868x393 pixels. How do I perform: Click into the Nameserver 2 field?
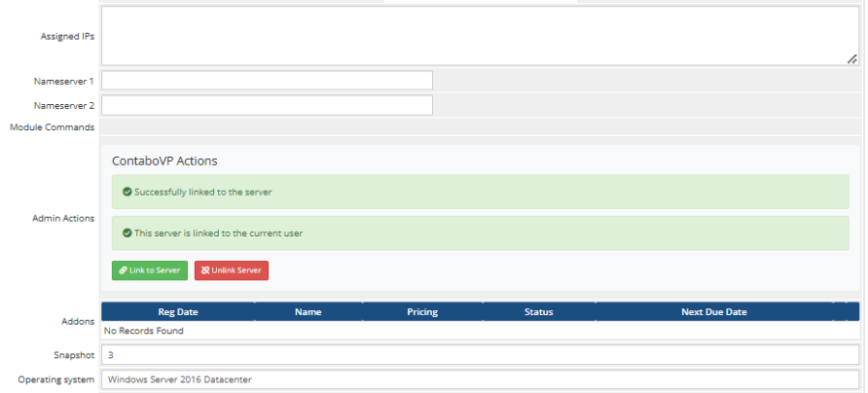267,105
